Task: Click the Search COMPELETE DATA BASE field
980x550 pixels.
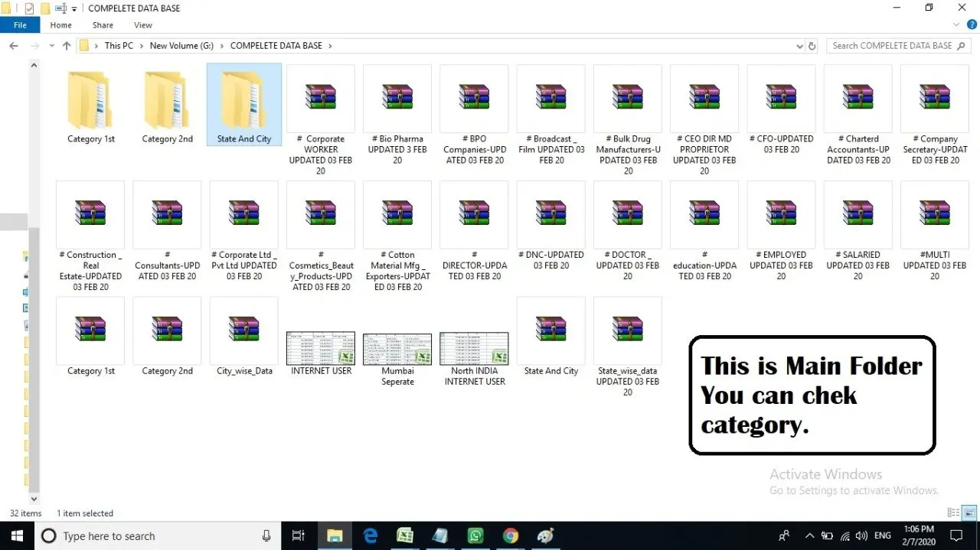Action: [x=893, y=46]
